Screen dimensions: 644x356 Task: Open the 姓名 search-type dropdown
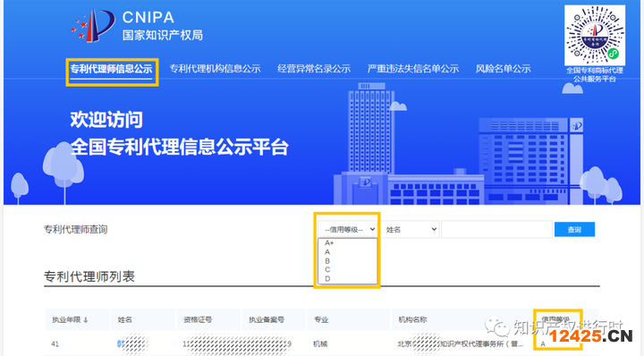point(411,230)
